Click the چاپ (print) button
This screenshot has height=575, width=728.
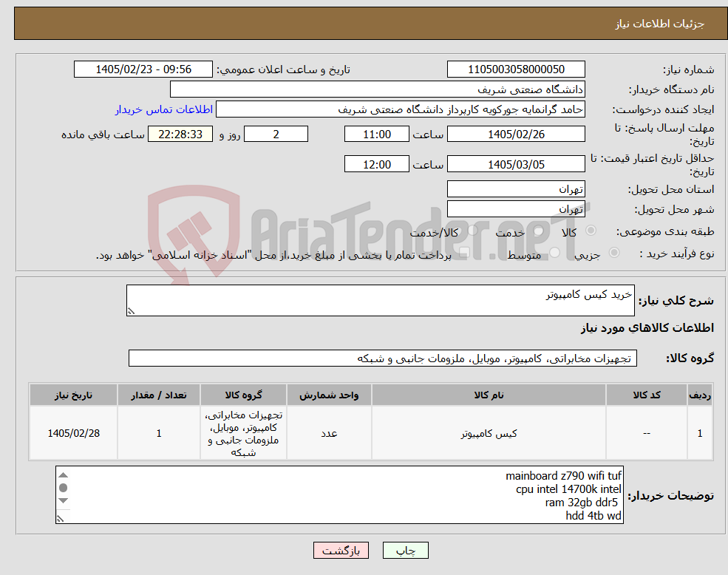[405, 551]
